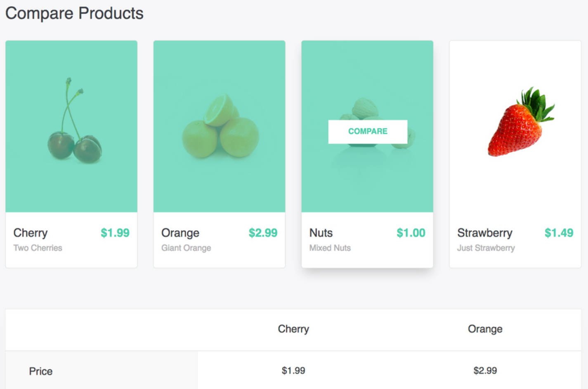Open the Orange product title link
Viewport: 588px width, 389px height.
(180, 233)
